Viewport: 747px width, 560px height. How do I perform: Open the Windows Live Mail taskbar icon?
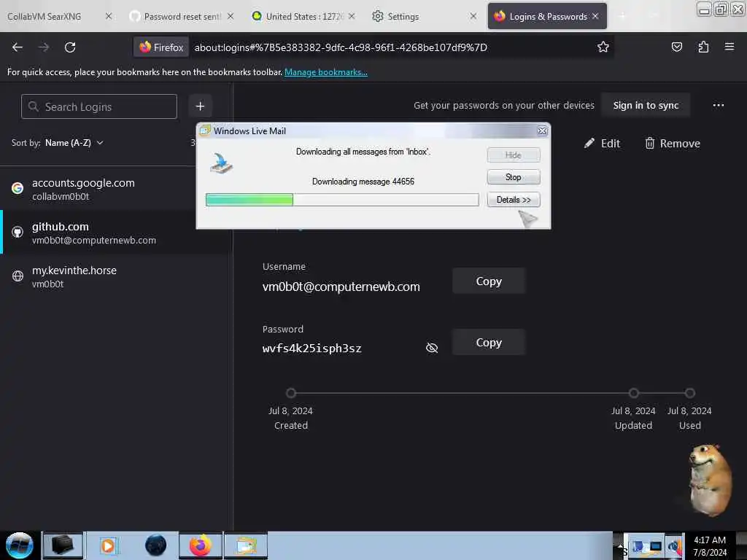(x=246, y=545)
